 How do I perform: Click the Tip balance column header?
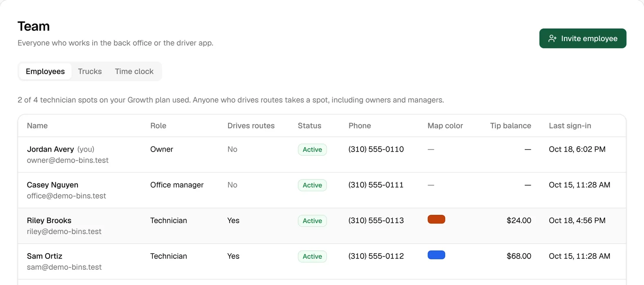510,126
